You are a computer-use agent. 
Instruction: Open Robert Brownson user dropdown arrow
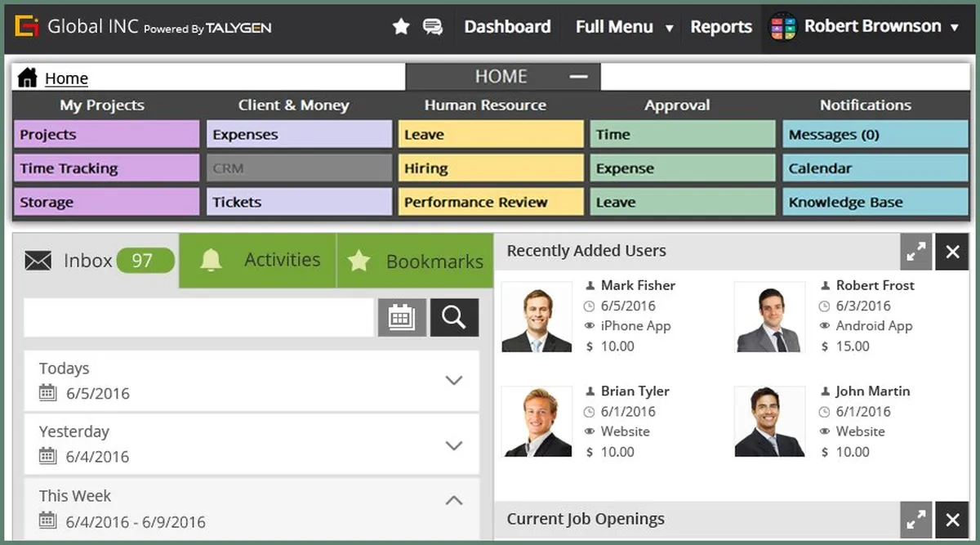click(954, 28)
